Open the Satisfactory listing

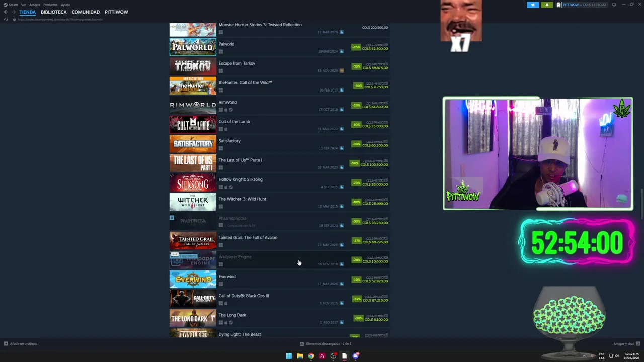(280, 144)
